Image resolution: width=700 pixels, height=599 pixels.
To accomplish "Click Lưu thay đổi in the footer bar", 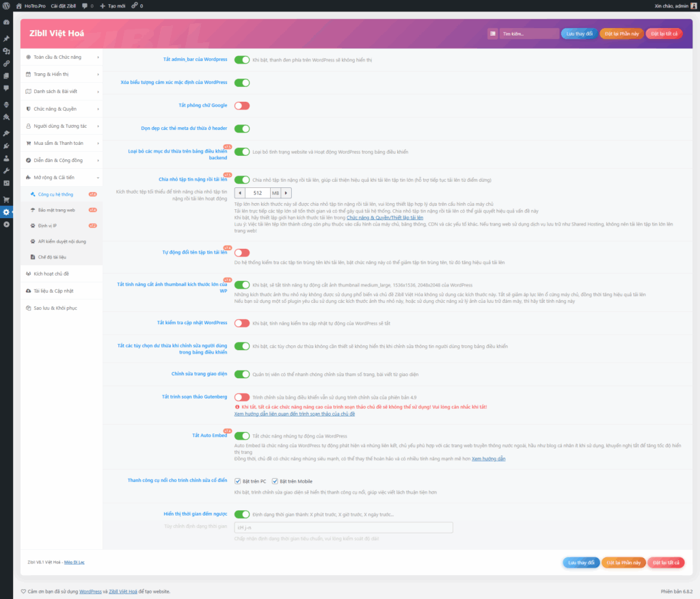I will coord(581,562).
